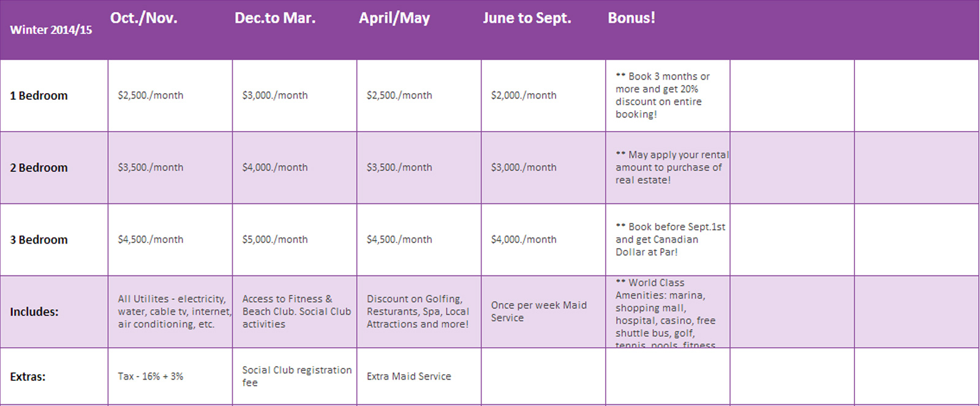
Task: Select the "Extra Maid Service" cell
Action: (409, 377)
